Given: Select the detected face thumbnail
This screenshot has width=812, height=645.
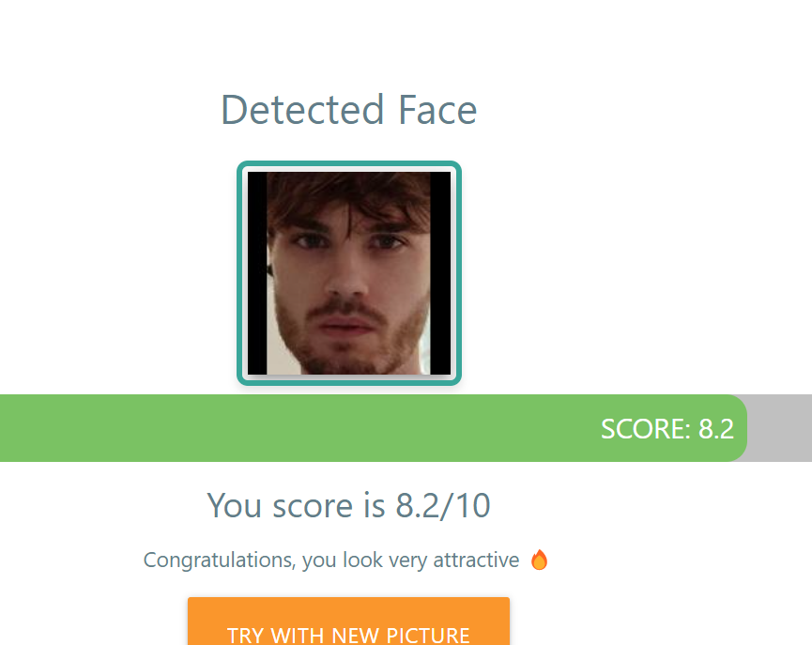Looking at the screenshot, I should pyautogui.click(x=349, y=273).
